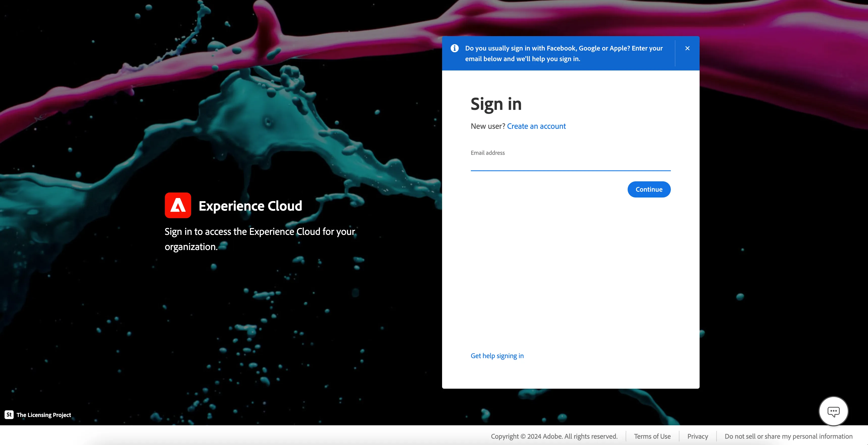This screenshot has width=868, height=445.
Task: Open Get help signing in link
Action: pos(497,356)
